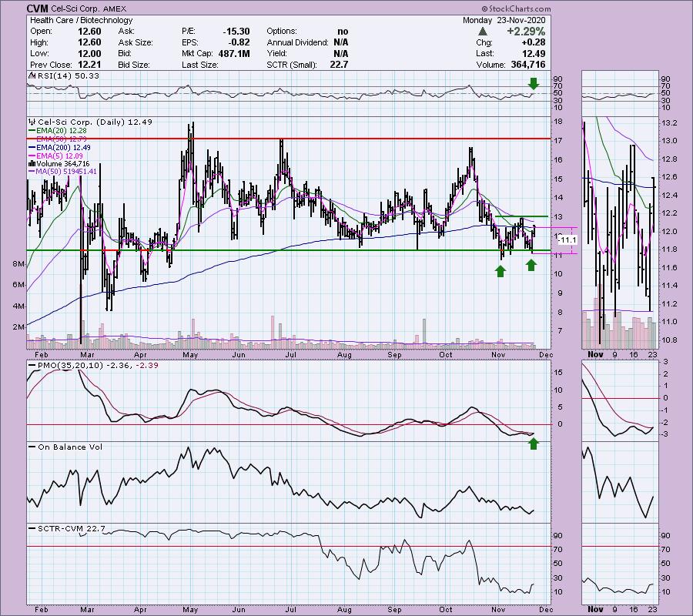Image resolution: width=693 pixels, height=616 pixels.
Task: Select the header Volume value 364,716
Action: 527,65
